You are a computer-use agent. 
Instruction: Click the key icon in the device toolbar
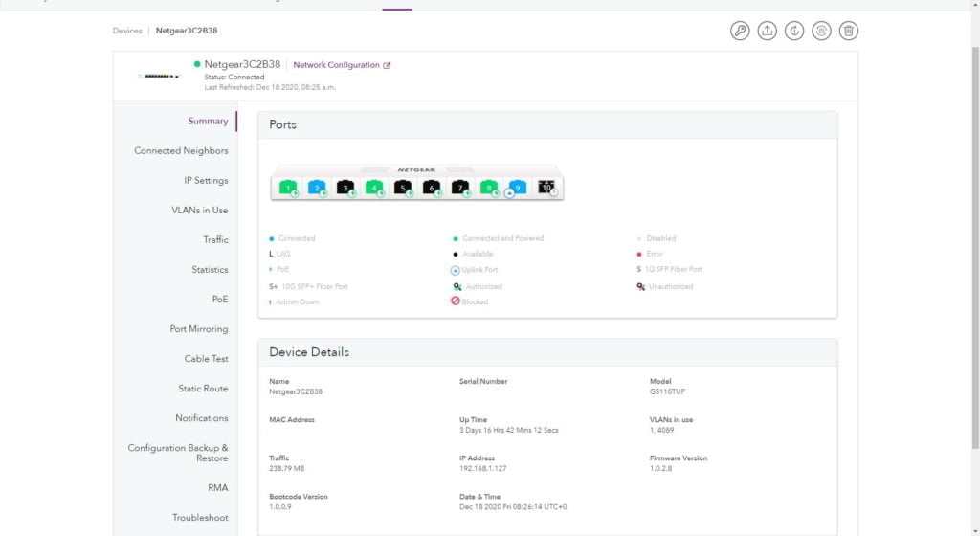pyautogui.click(x=740, y=31)
